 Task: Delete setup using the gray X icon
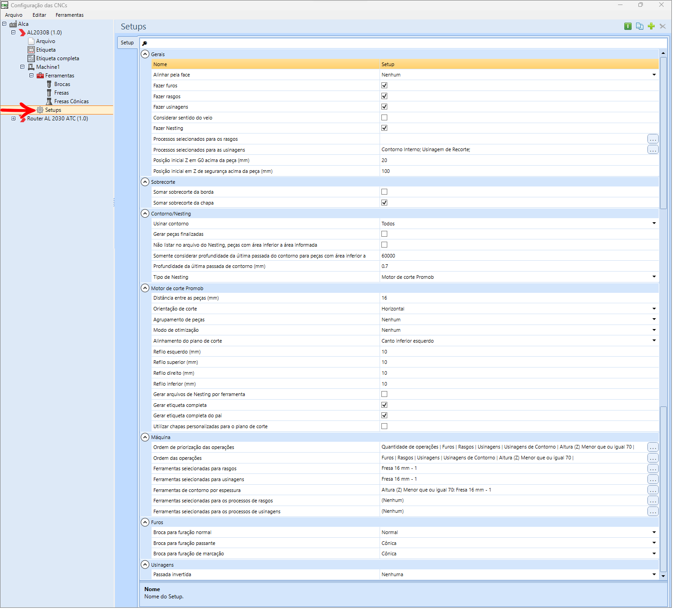pyautogui.click(x=662, y=26)
